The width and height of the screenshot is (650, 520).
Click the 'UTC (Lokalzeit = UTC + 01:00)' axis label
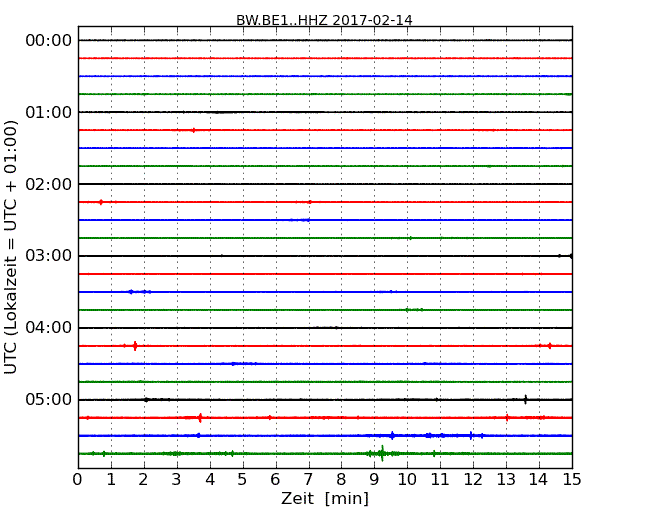tap(11, 247)
